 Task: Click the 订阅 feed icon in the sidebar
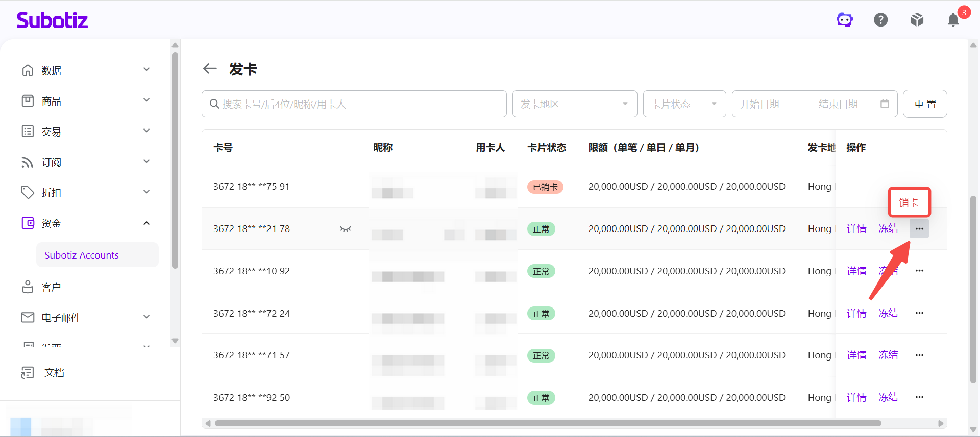[28, 162]
